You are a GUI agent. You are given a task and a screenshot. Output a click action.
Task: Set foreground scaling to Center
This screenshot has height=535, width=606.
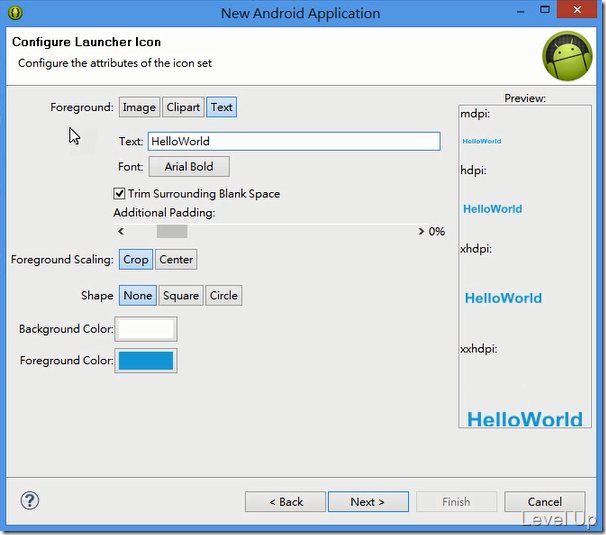[x=176, y=259]
